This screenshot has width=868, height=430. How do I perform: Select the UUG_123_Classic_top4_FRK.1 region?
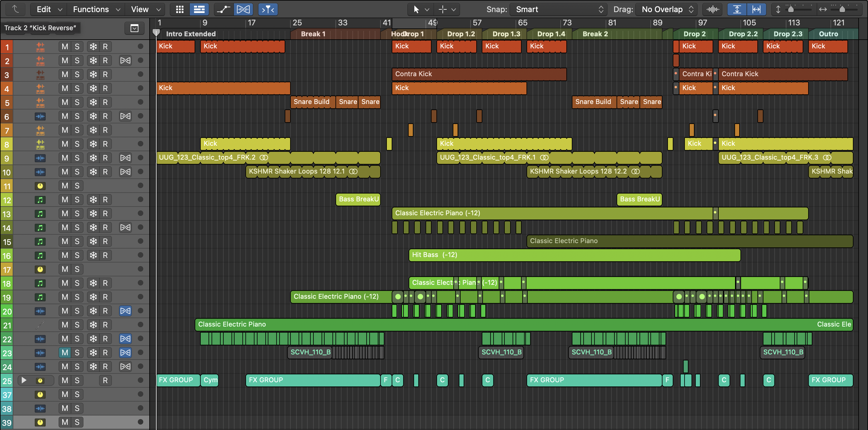point(549,158)
